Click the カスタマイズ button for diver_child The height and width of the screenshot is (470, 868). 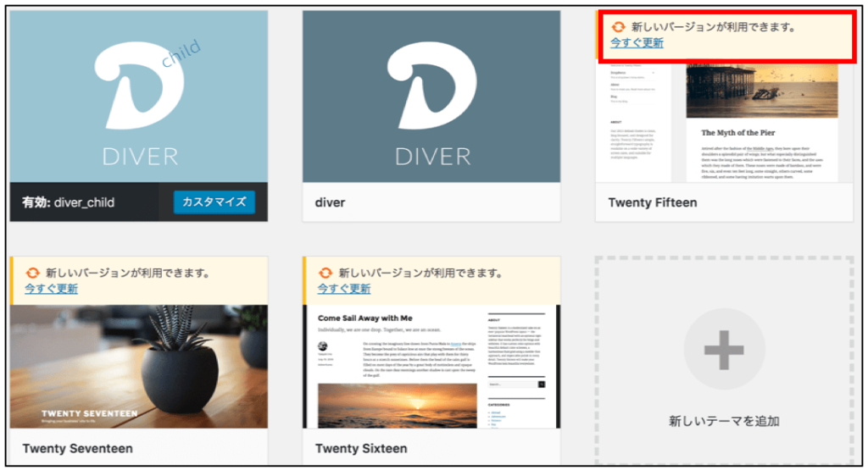click(x=214, y=202)
